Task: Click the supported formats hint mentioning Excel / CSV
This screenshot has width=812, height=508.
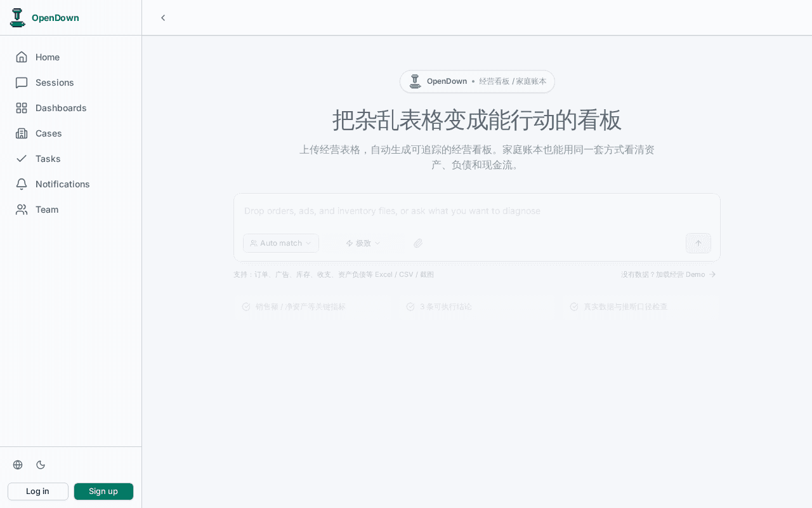Action: pos(334,274)
